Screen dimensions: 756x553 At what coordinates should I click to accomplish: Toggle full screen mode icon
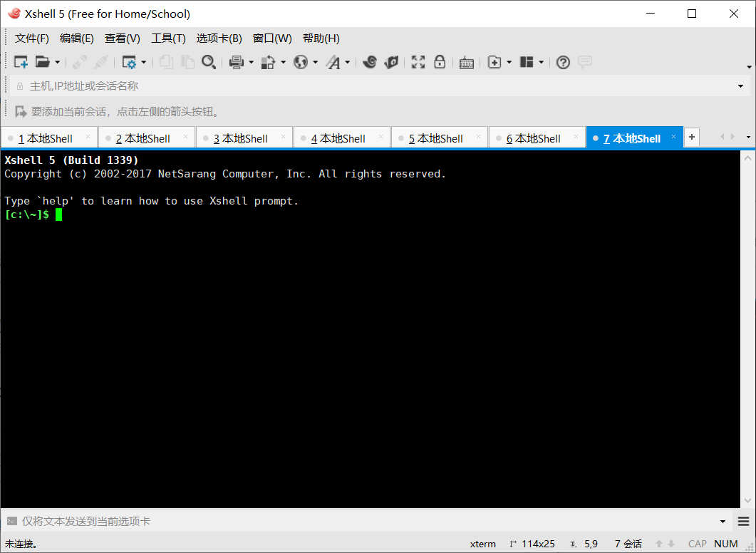pos(418,62)
